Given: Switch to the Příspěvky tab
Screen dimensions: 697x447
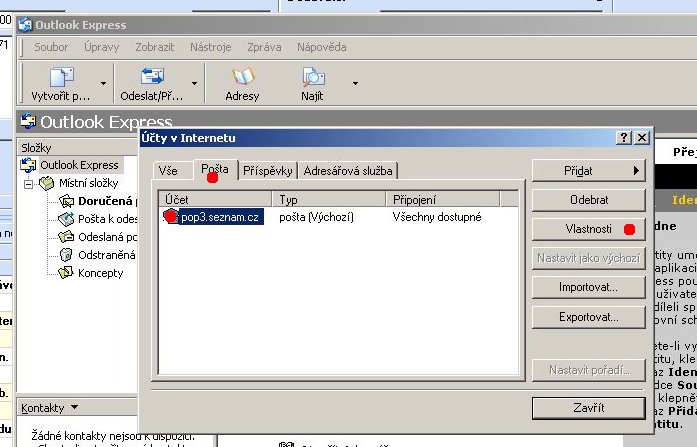Looking at the screenshot, I should (x=268, y=171).
